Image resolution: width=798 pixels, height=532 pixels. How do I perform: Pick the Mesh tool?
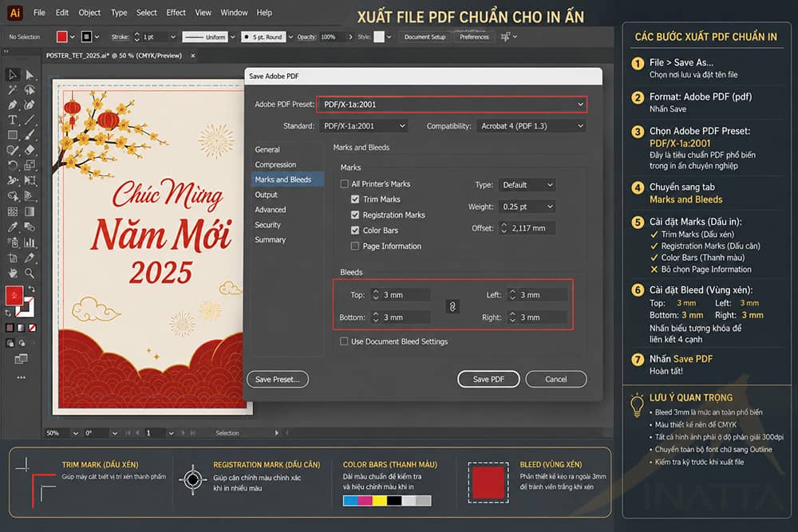[x=12, y=211]
